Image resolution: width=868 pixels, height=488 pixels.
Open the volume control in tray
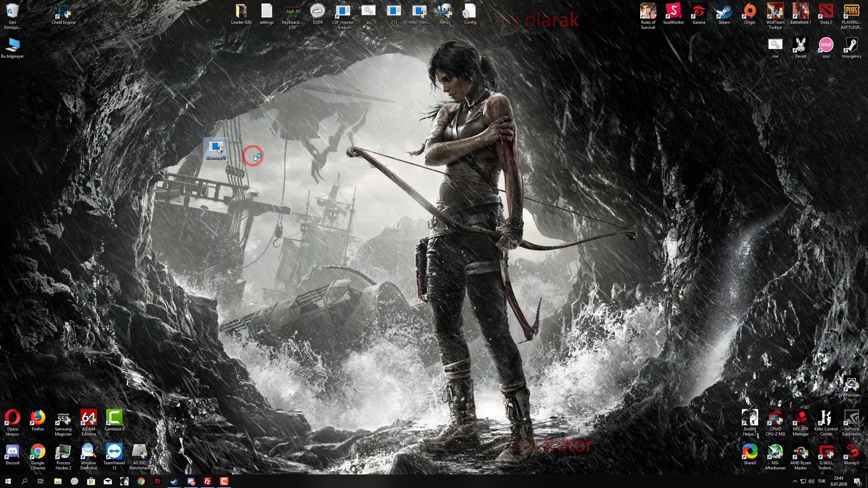coord(811,481)
